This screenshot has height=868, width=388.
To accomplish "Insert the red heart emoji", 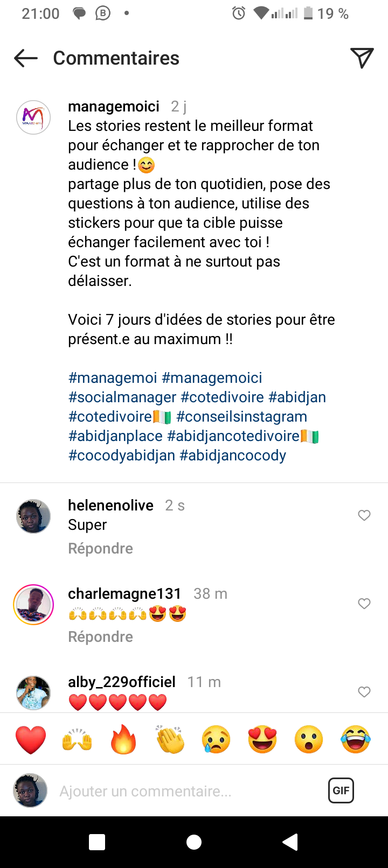I will (31, 739).
